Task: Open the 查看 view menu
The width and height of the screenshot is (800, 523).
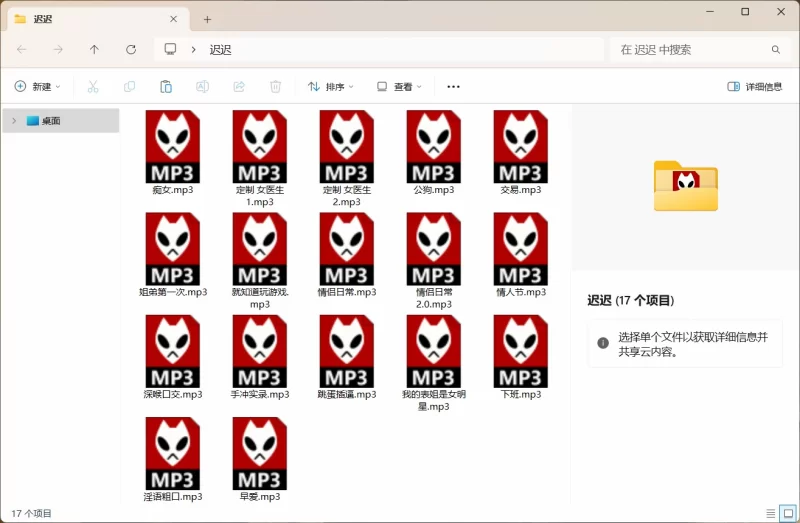Action: (x=399, y=87)
